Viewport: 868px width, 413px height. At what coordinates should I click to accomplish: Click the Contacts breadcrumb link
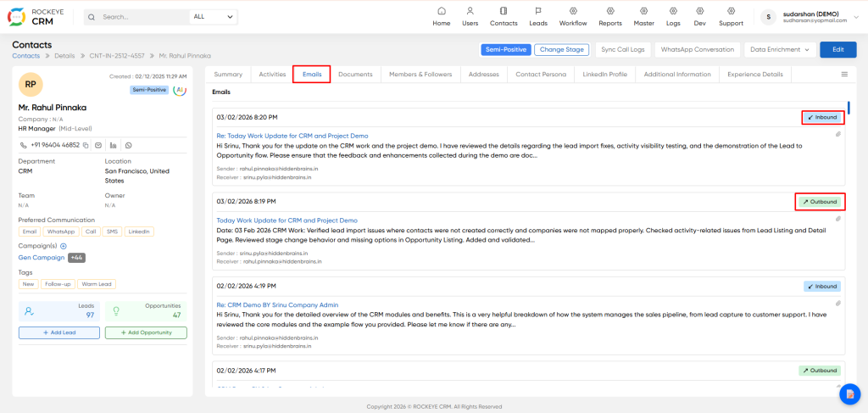[26, 56]
